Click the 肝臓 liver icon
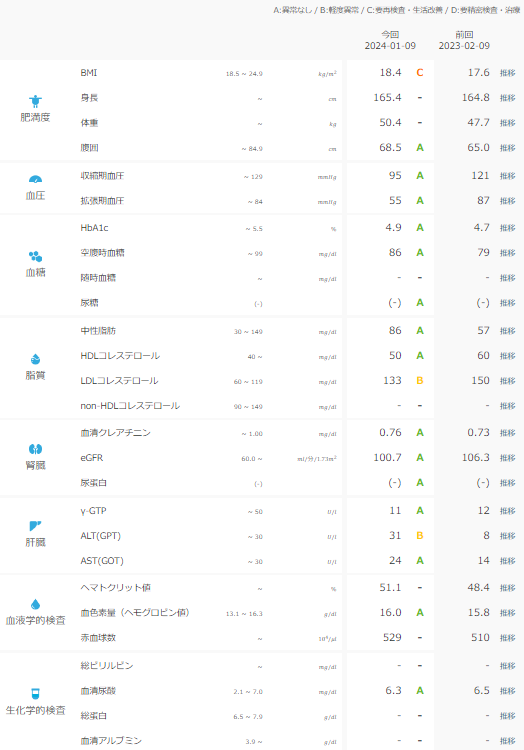The height and width of the screenshot is (750, 524). pyautogui.click(x=35, y=526)
